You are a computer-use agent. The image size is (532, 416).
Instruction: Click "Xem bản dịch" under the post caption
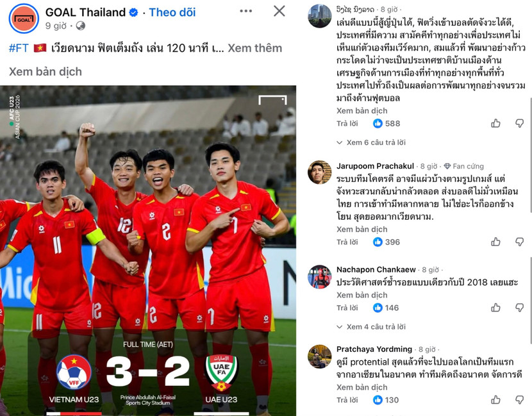46,72
